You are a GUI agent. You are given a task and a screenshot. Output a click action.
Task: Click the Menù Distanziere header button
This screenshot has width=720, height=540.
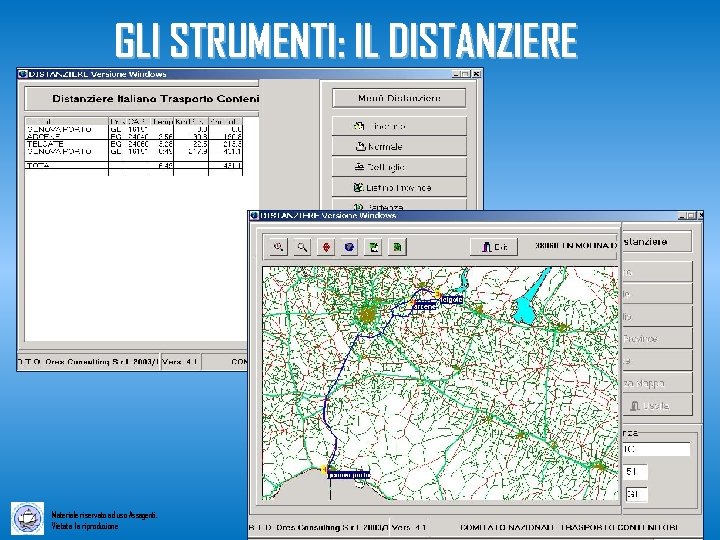pos(399,98)
